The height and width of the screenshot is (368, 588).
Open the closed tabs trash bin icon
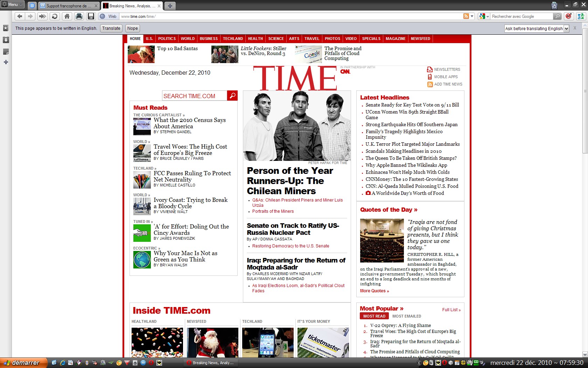tap(554, 5)
